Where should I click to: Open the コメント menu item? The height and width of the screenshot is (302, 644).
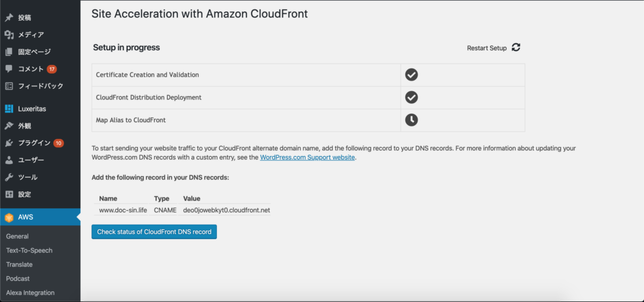[40, 69]
